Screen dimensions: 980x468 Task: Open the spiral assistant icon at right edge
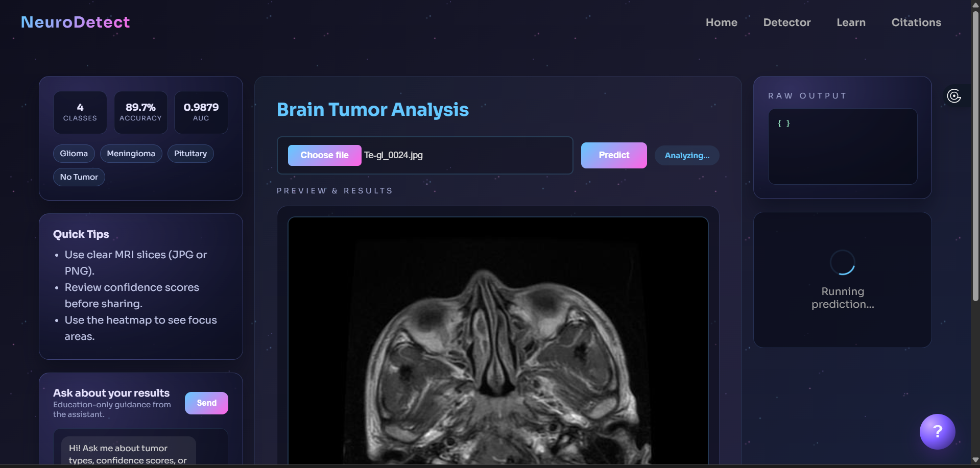coord(954,96)
